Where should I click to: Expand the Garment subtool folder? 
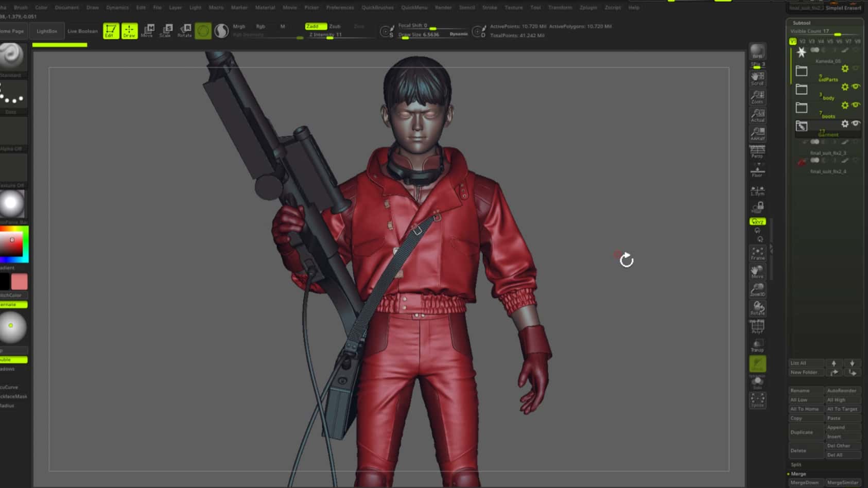pos(802,126)
